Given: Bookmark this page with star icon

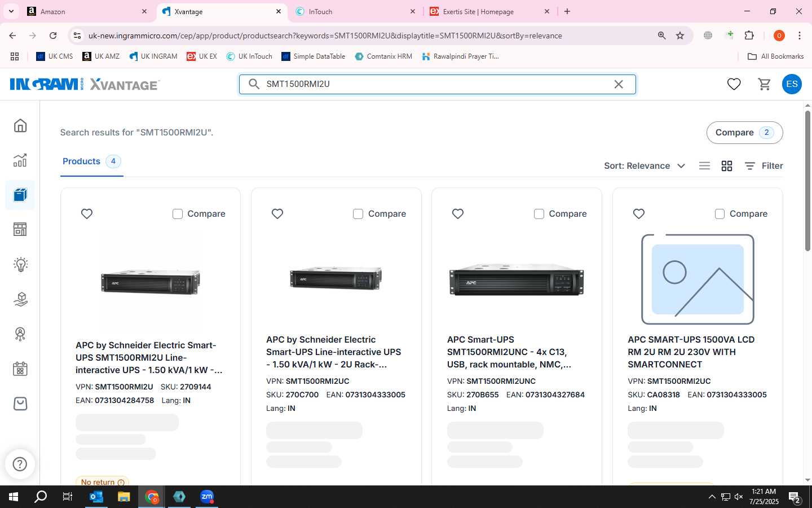Looking at the screenshot, I should (680, 36).
